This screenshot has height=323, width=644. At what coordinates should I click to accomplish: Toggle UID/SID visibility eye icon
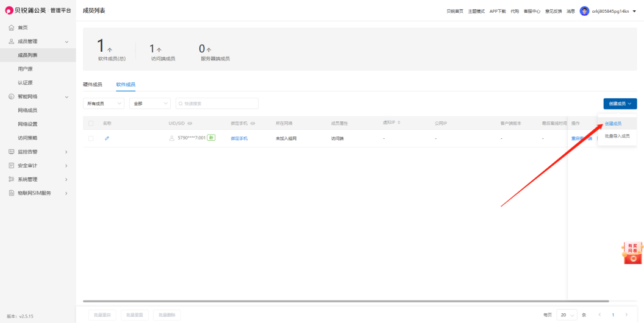[x=190, y=123]
